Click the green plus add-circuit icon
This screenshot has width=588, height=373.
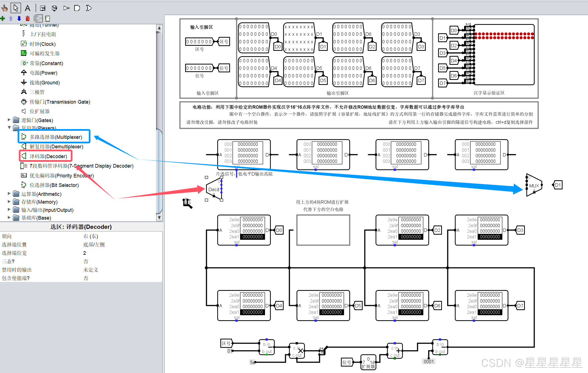coord(3,19)
